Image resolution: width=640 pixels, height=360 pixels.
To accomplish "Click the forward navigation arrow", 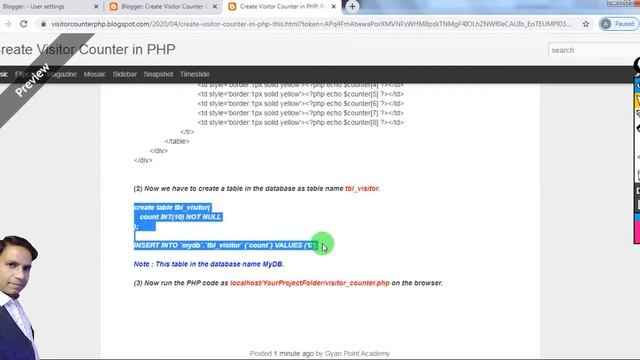I will (x=8, y=24).
